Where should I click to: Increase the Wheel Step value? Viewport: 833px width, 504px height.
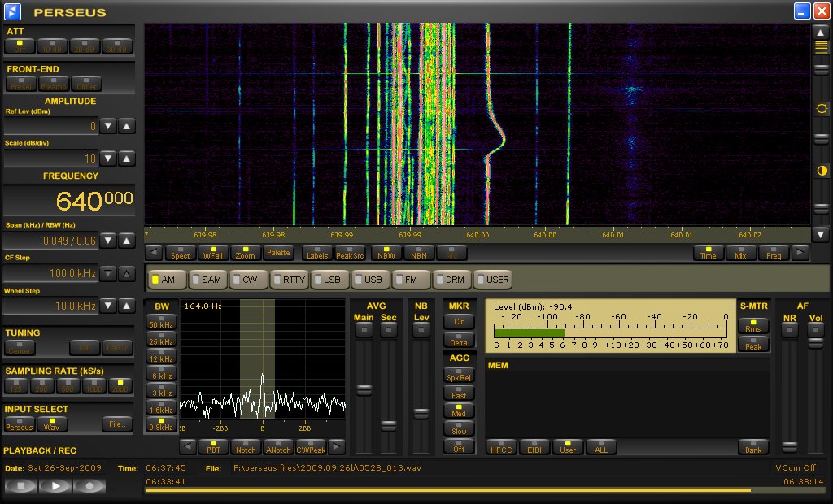(x=126, y=306)
